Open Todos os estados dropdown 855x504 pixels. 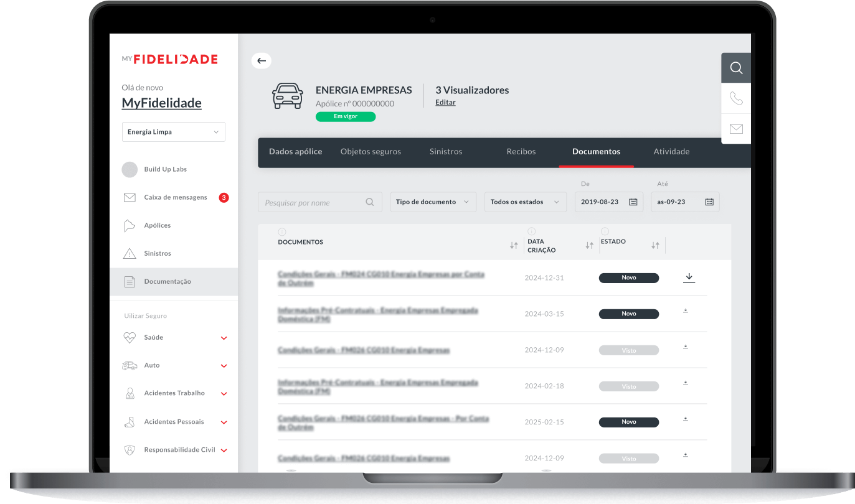click(x=525, y=202)
